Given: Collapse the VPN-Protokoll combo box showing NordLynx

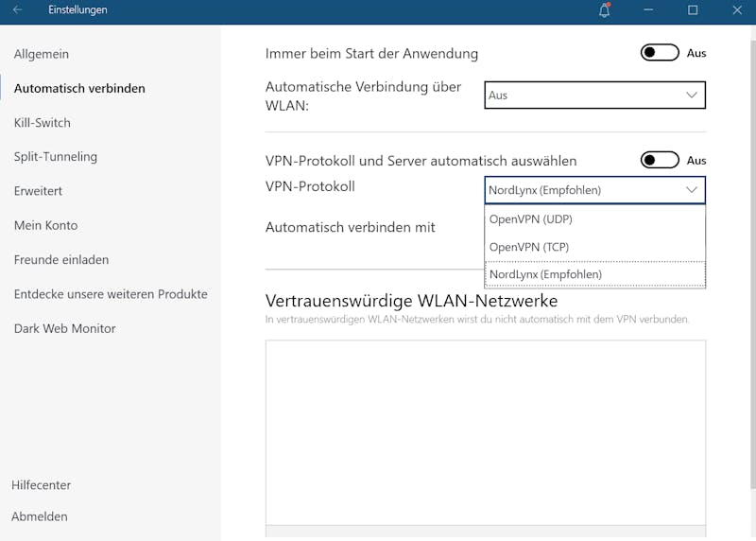Looking at the screenshot, I should coord(595,190).
